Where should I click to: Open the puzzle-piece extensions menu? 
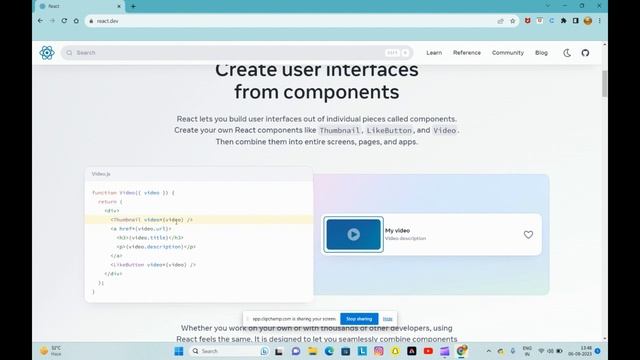pyautogui.click(x=564, y=21)
